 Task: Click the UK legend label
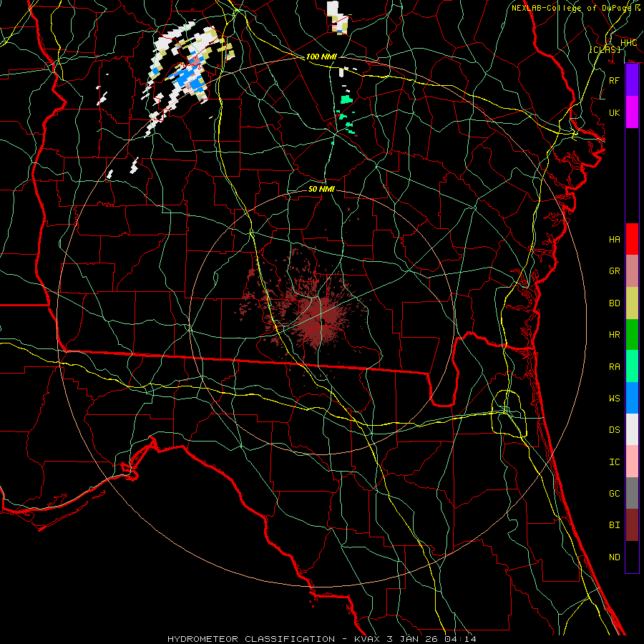[614, 112]
